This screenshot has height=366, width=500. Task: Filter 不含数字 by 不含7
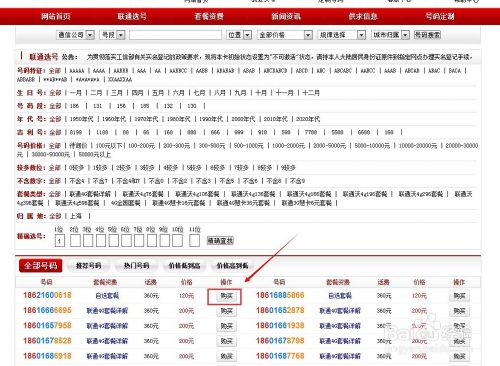click(100, 181)
